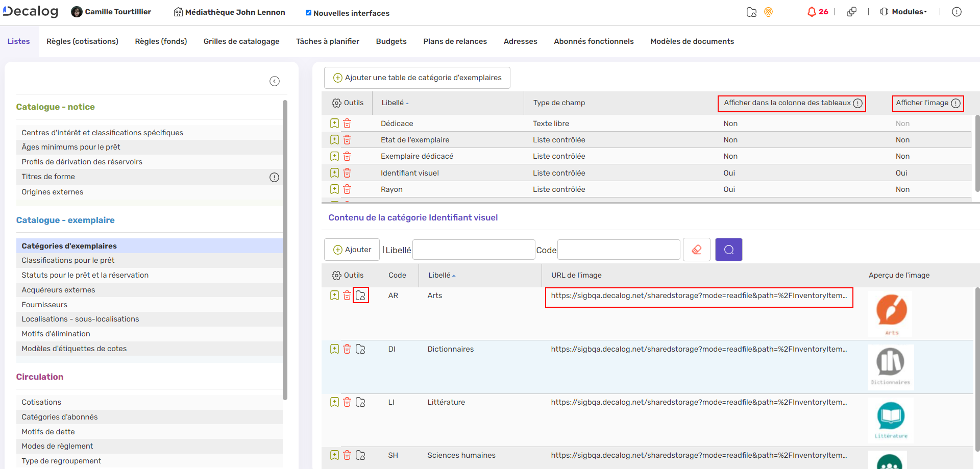Delete the Dictionnaires entry
The width and height of the screenshot is (980, 469).
click(x=347, y=349)
